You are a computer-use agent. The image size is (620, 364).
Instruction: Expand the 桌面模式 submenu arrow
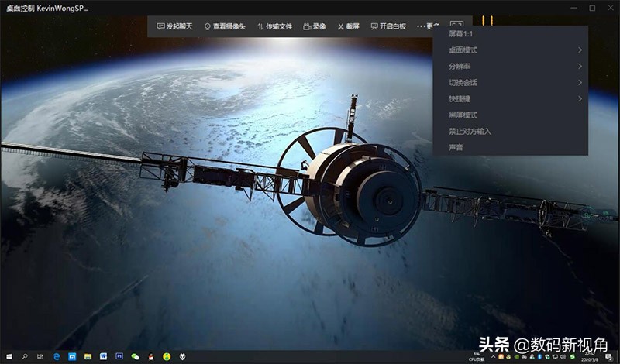tap(580, 50)
